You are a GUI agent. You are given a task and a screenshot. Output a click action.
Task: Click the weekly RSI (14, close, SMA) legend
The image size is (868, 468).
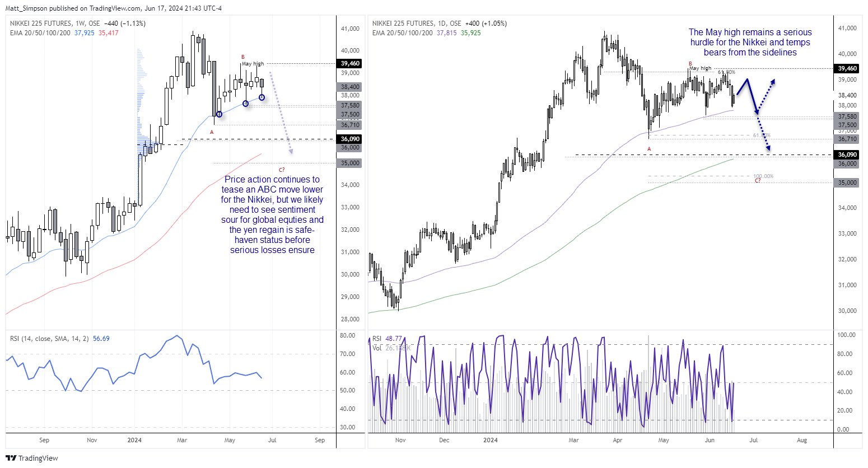(x=49, y=339)
